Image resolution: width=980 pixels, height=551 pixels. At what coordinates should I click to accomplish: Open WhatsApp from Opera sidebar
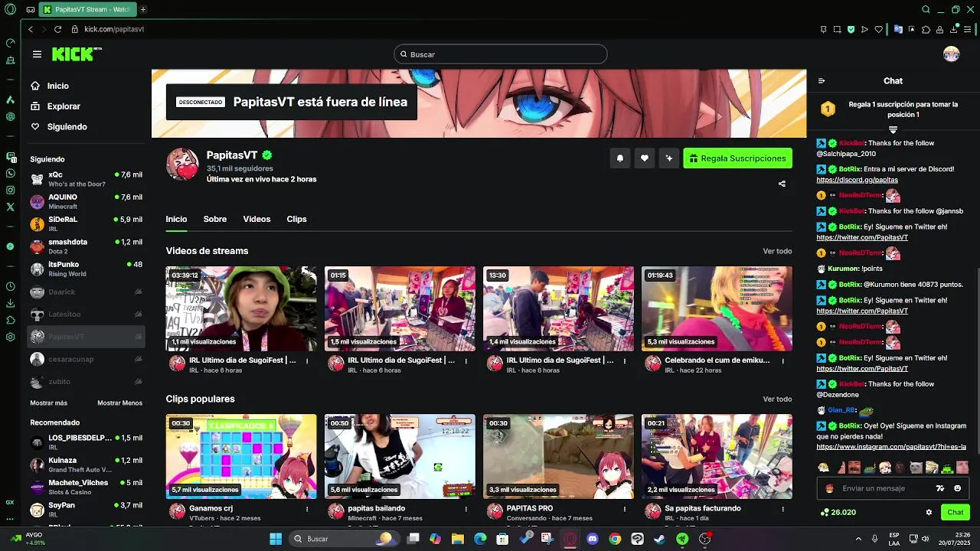[10, 173]
